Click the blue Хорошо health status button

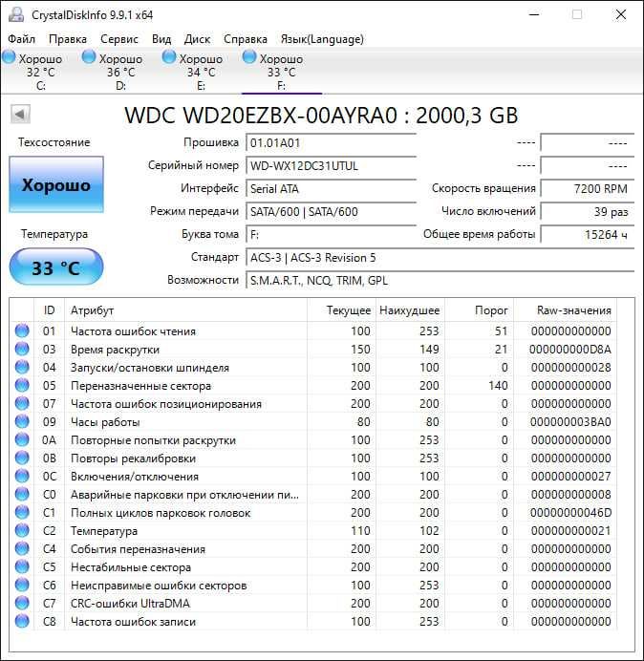pos(56,184)
